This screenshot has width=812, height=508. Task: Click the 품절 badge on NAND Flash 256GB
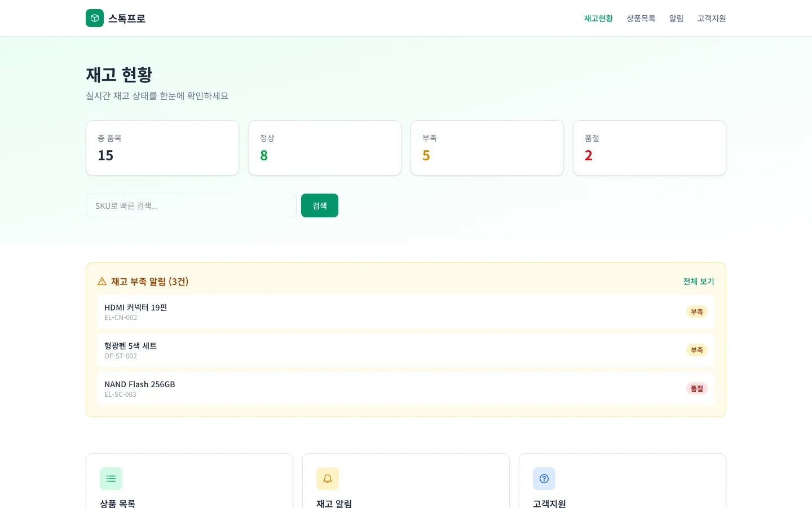click(697, 388)
